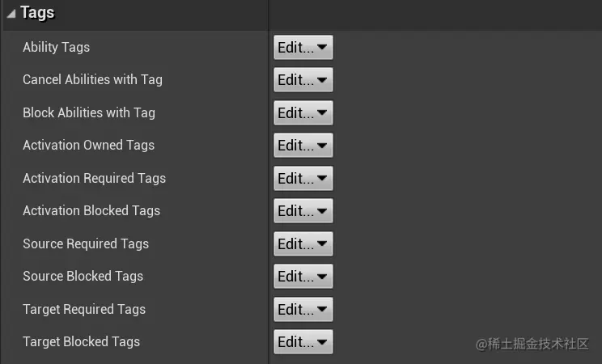The height and width of the screenshot is (364, 602).
Task: Open Edit dropdown for Target Blocked Tags
Action: [303, 342]
